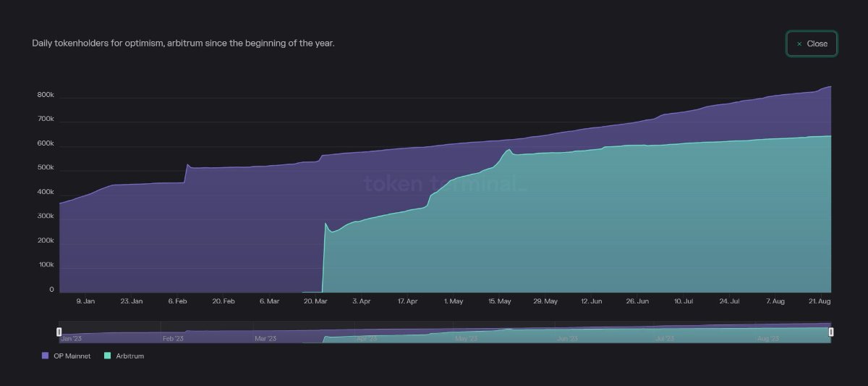Click the token terminal watermark logo
The height and width of the screenshot is (386, 868).
point(445,184)
